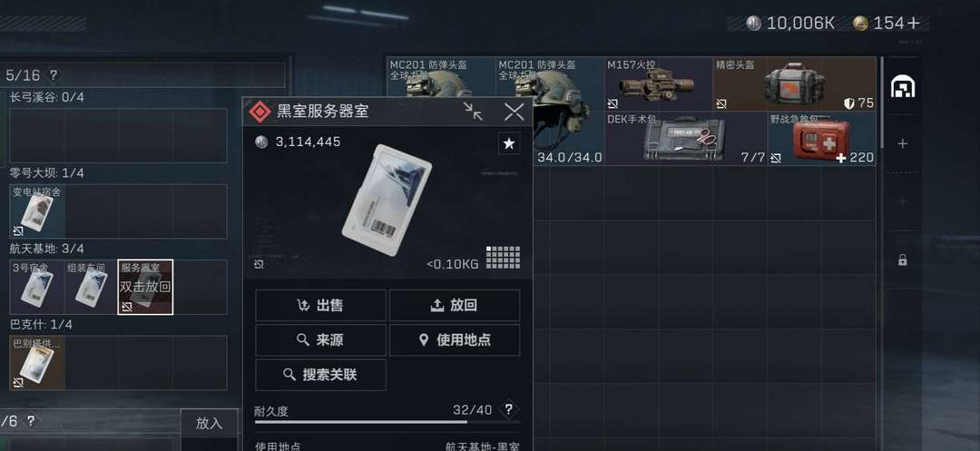Click the 放回 put back button
980x451 pixels.
pos(455,306)
